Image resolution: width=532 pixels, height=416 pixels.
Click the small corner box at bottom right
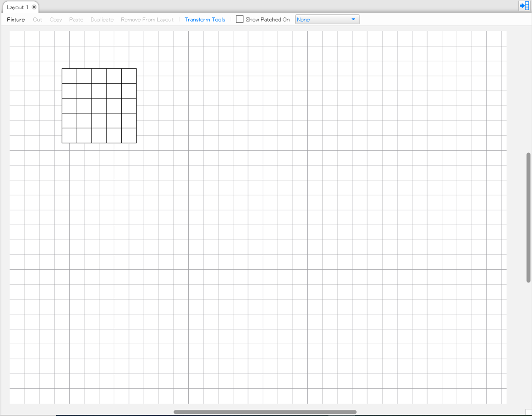[528, 412]
